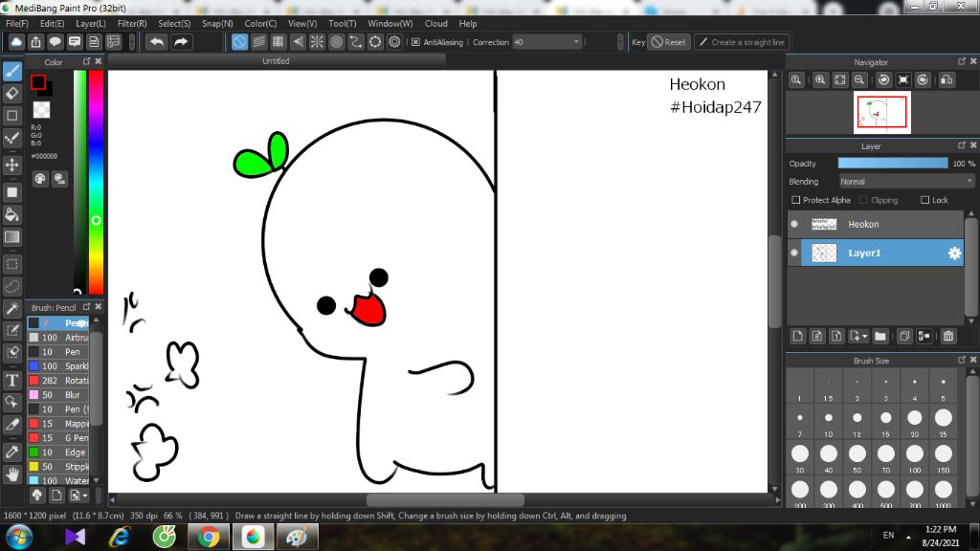980x551 pixels.
Task: Click the Navigator preview thumbnail
Action: coord(881,113)
